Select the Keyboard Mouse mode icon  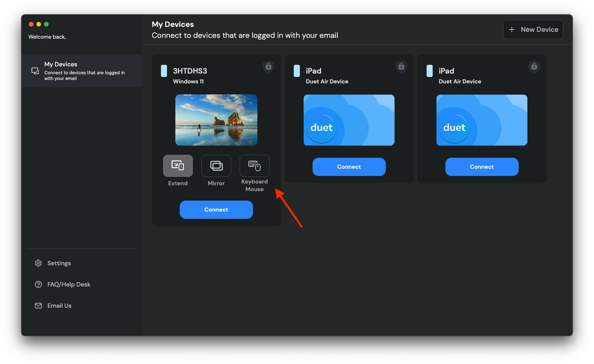click(254, 166)
